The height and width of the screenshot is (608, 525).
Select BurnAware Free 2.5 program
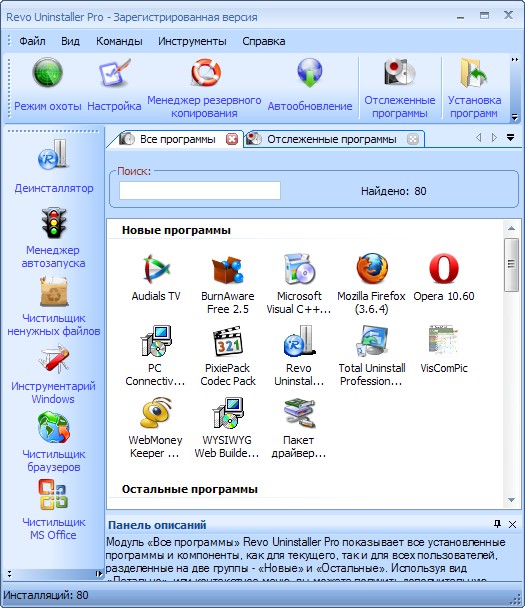(228, 284)
